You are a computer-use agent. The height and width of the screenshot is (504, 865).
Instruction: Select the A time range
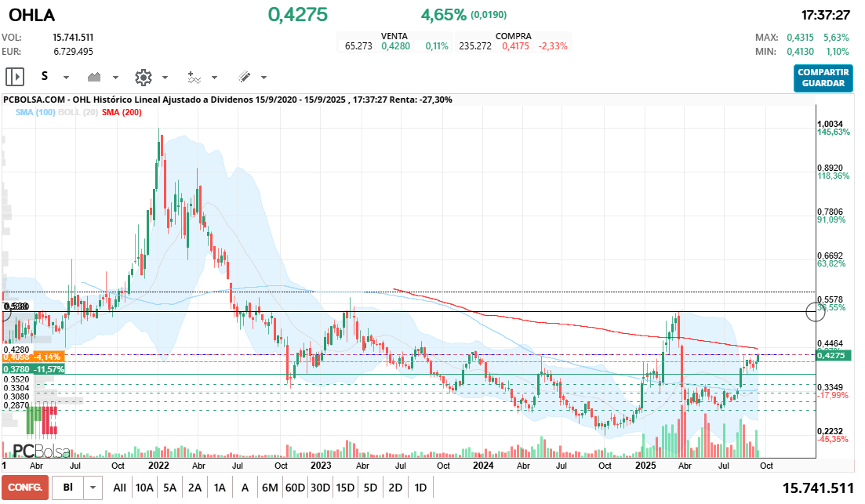tap(245, 488)
